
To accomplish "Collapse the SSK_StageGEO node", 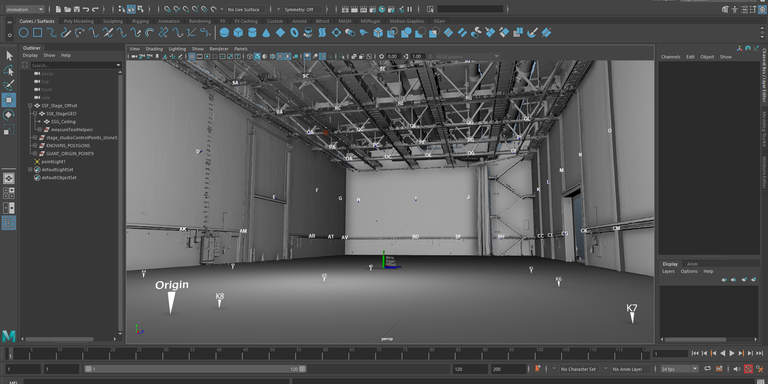I will point(35,114).
